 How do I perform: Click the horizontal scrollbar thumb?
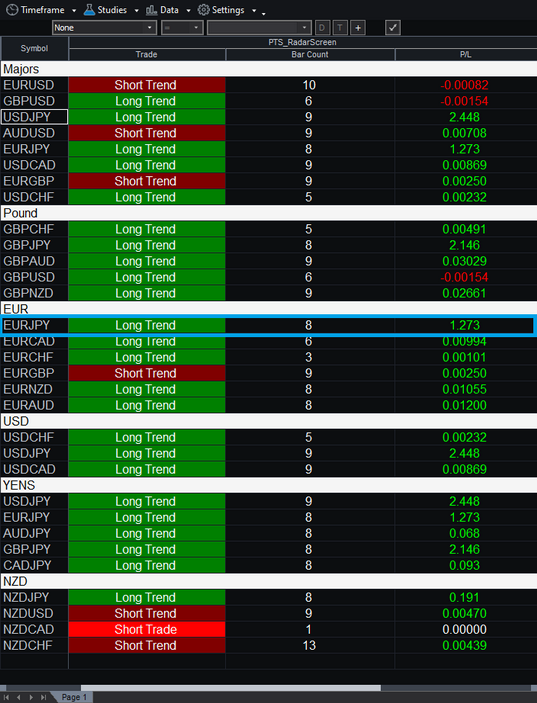[230, 688]
